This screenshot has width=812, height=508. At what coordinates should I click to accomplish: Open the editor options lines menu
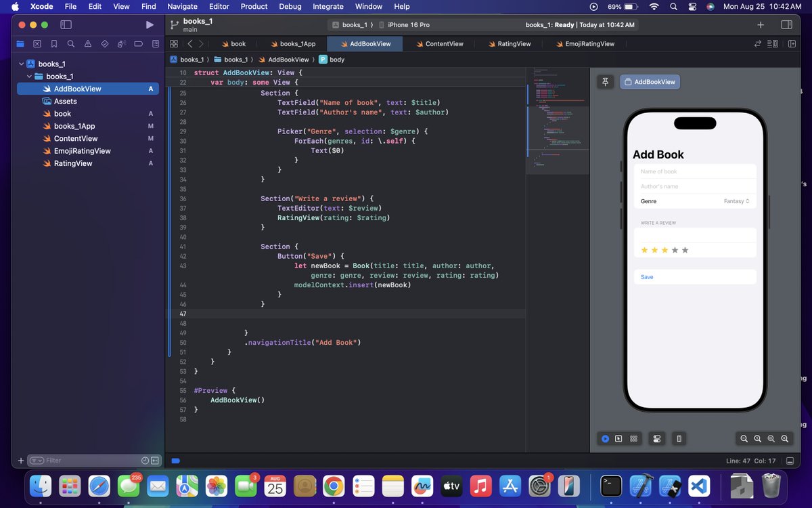[773, 43]
